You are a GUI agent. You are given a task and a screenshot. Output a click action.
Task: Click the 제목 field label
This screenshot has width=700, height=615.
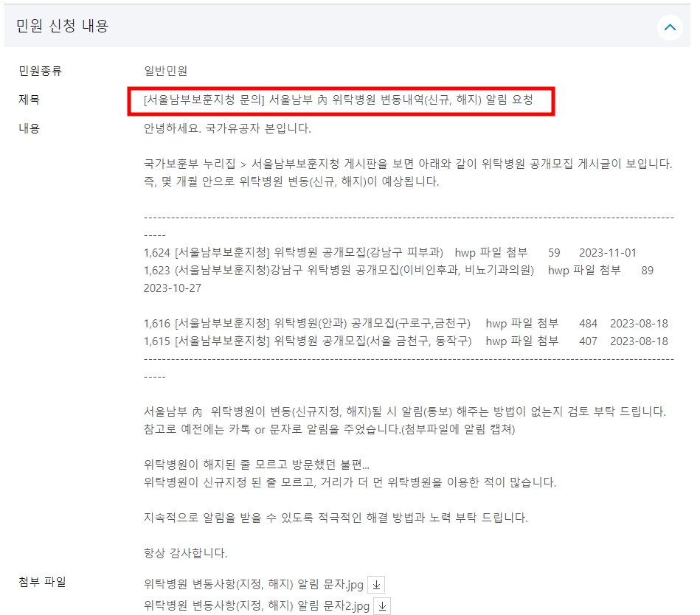click(29, 99)
